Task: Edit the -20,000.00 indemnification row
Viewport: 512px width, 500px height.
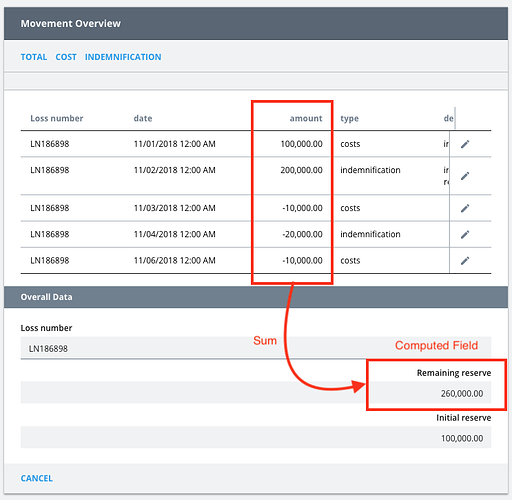Action: (x=465, y=234)
